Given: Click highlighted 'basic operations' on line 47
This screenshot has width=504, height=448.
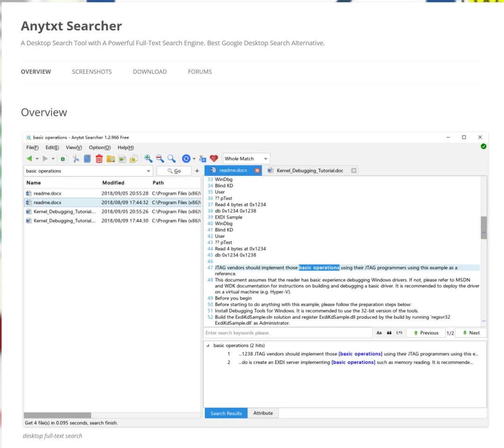Looking at the screenshot, I should (319, 268).
